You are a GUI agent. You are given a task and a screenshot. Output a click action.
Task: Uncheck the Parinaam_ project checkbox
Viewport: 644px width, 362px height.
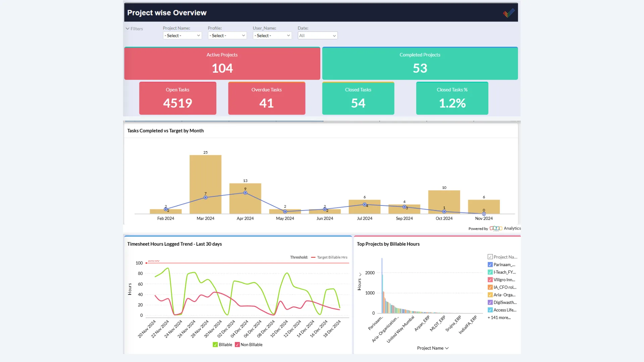pos(490,264)
